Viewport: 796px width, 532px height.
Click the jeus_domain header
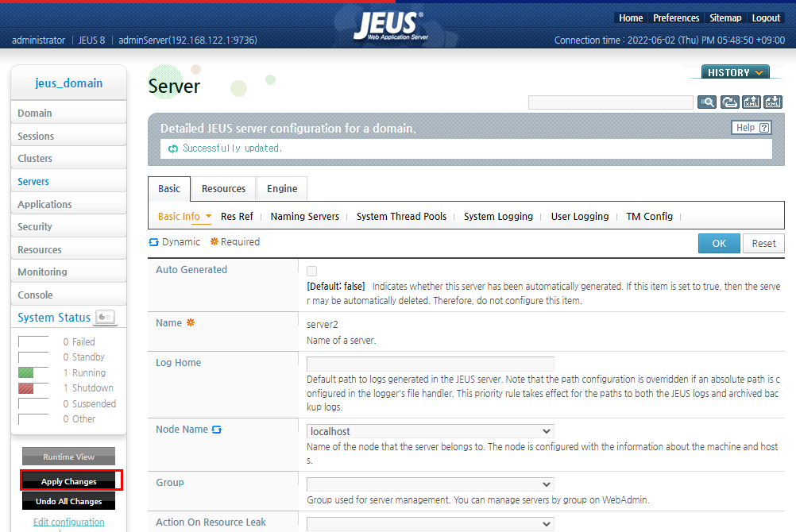[x=68, y=83]
